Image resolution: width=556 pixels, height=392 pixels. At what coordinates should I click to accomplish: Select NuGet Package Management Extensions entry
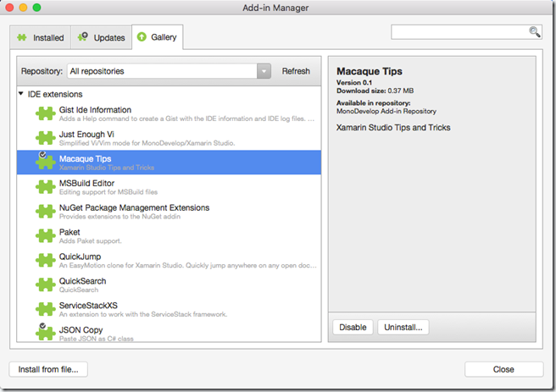169,212
